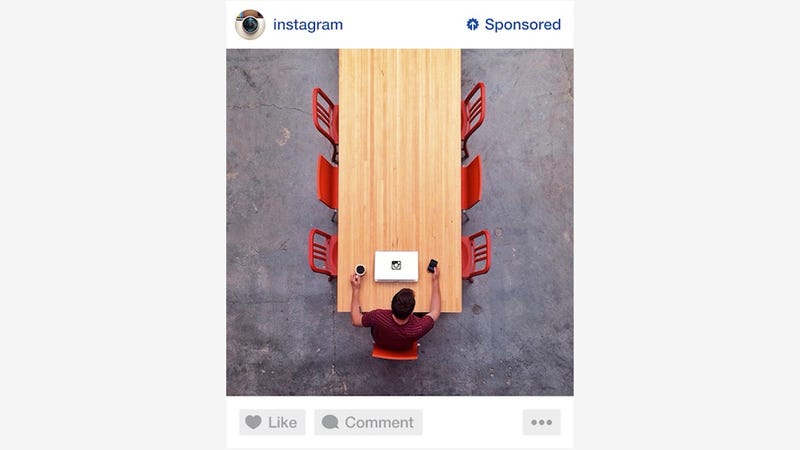This screenshot has width=800, height=450.
Task: Tap the heart icon in Like
Action: 253,422
